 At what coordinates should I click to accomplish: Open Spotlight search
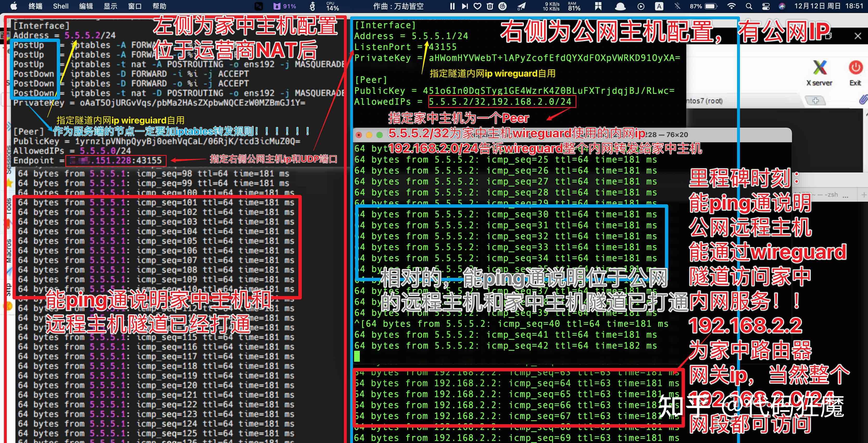pos(749,6)
